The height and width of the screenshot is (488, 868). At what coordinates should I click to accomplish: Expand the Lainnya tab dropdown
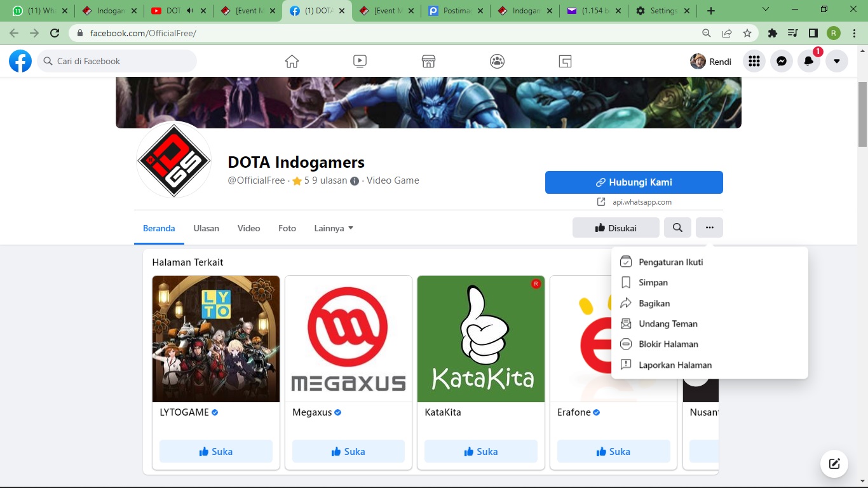click(x=334, y=228)
